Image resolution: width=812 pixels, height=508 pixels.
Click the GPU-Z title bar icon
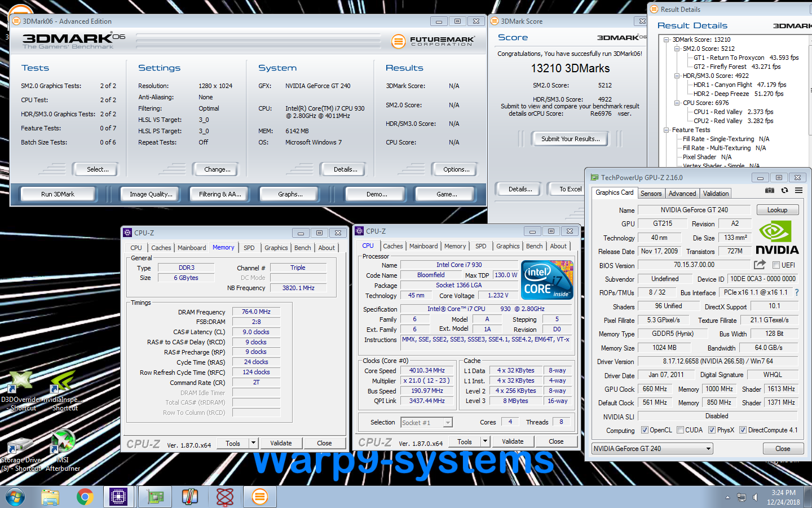[x=594, y=177]
